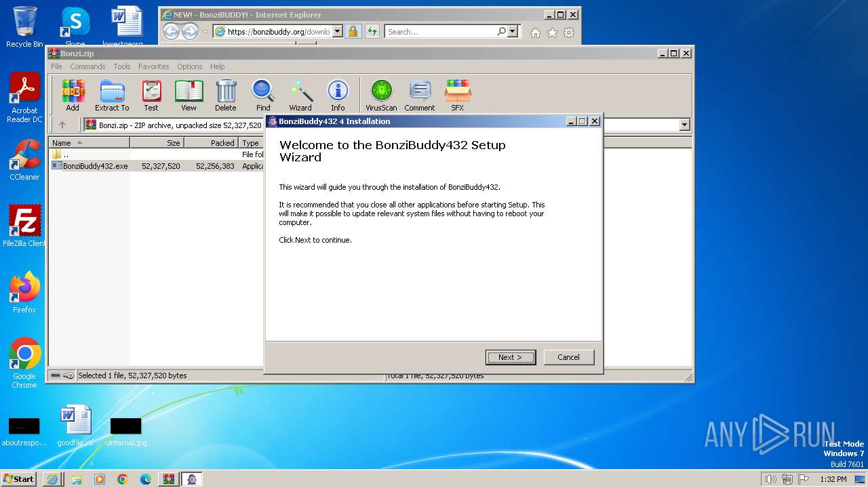Click Next in BonziBuddy432 setup wizard
The image size is (868, 488).
511,357
